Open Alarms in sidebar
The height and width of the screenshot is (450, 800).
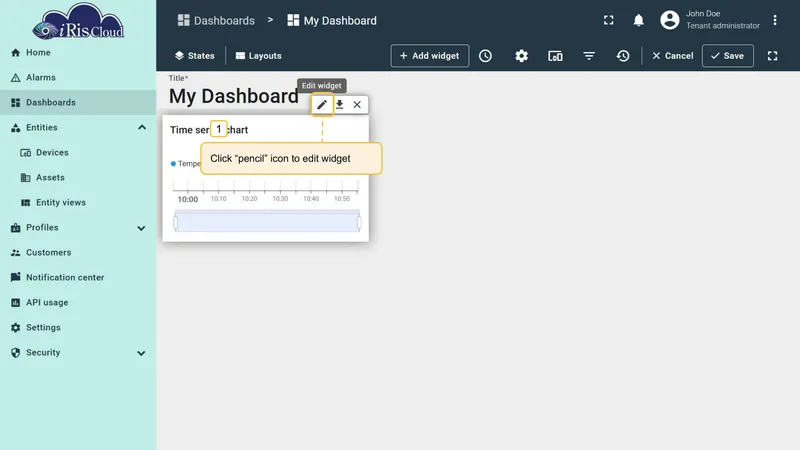[78, 78]
